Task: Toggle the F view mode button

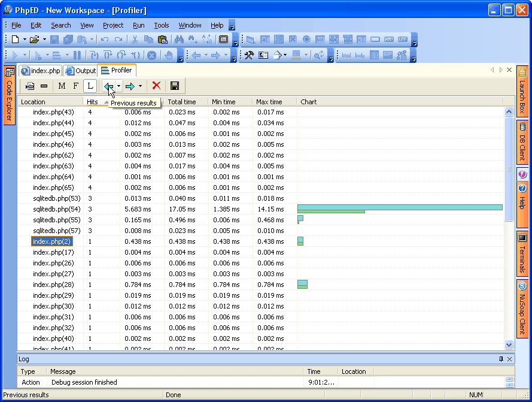Action: (75, 86)
